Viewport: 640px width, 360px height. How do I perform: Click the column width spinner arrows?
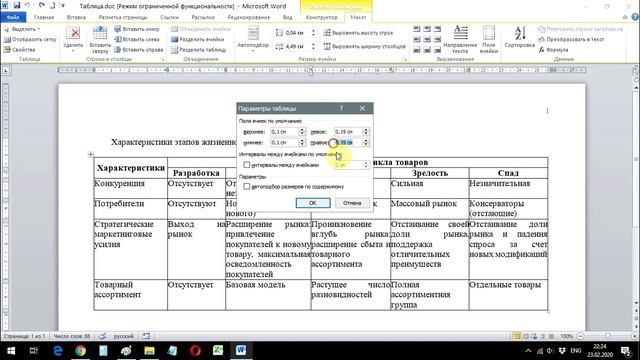tap(313, 47)
